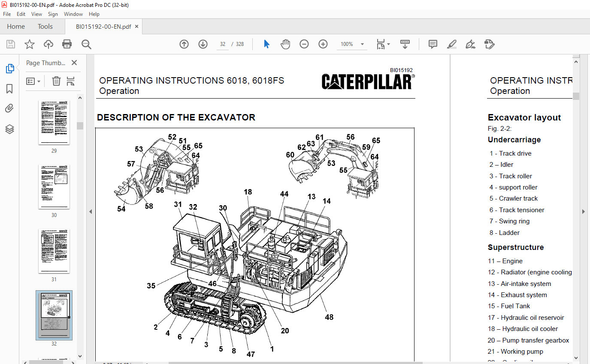This screenshot has height=364, width=590.
Task: Zoom out with the minus icon
Action: pos(304,44)
